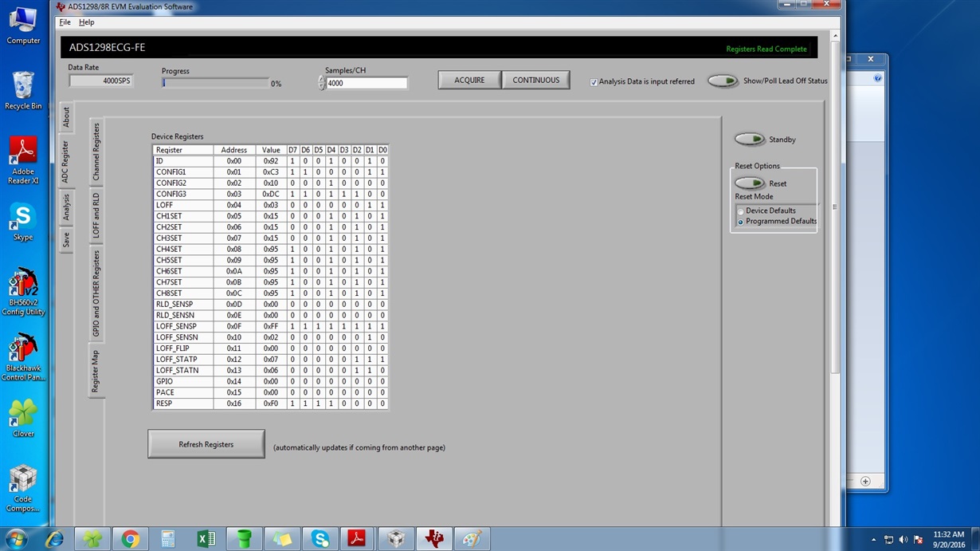Viewport: 980px width, 551px height.
Task: Increment Samples/CH stepper up arrow
Action: (322, 79)
